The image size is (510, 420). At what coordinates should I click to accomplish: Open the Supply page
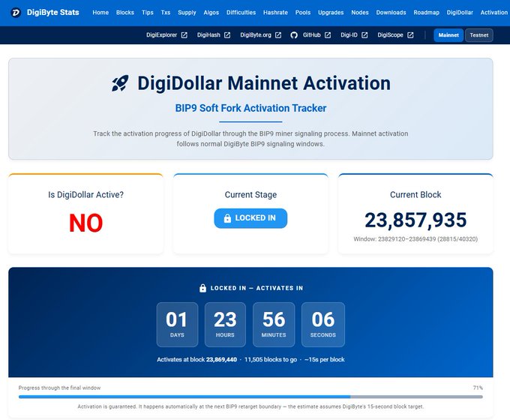click(x=187, y=13)
